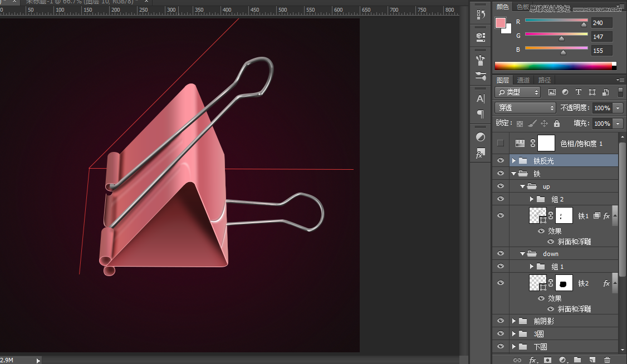Click the foreground color swatch
The width and height of the screenshot is (627, 364).
(501, 23)
